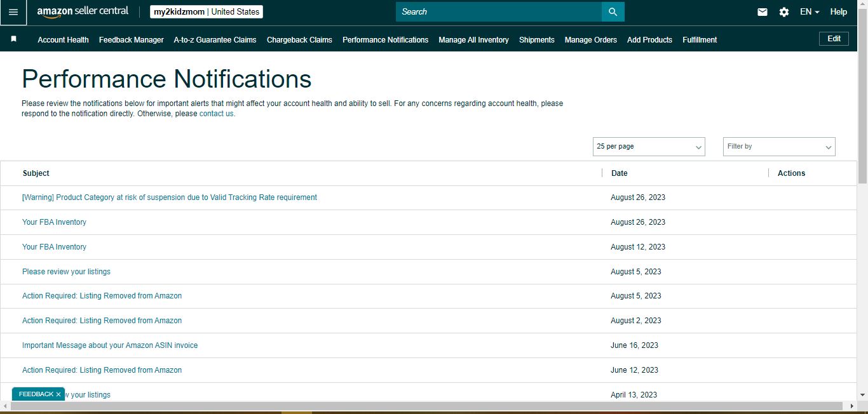Image resolution: width=868 pixels, height=414 pixels.
Task: Open Your FBA Inventory from August 26
Action: (x=54, y=222)
